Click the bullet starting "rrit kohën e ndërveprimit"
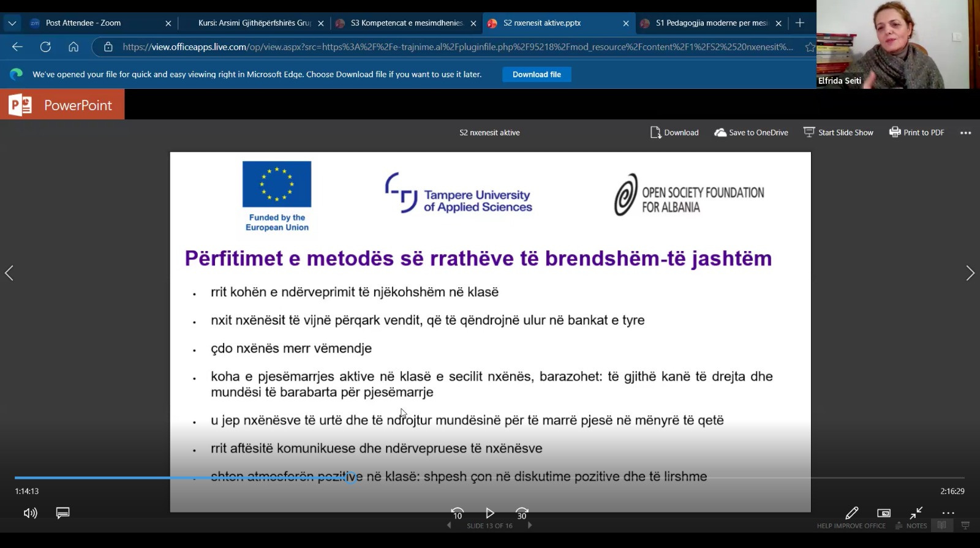The height and width of the screenshot is (548, 980). [x=355, y=292]
